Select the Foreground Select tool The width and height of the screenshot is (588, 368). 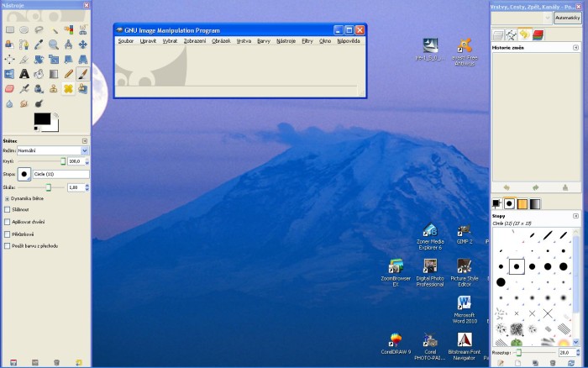tap(9, 45)
